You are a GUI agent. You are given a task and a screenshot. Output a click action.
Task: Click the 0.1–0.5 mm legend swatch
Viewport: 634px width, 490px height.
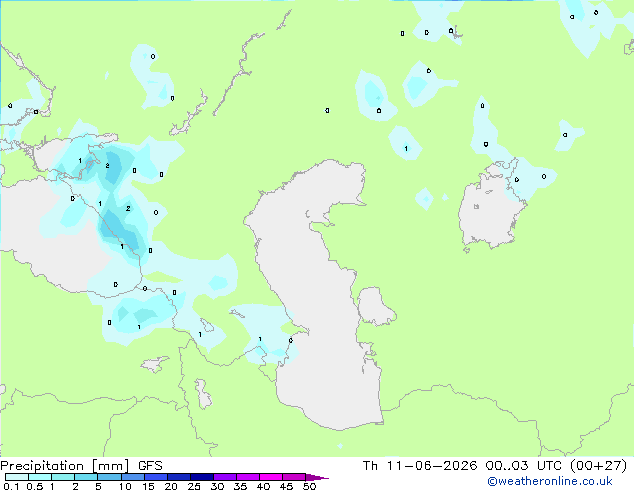(x=17, y=477)
